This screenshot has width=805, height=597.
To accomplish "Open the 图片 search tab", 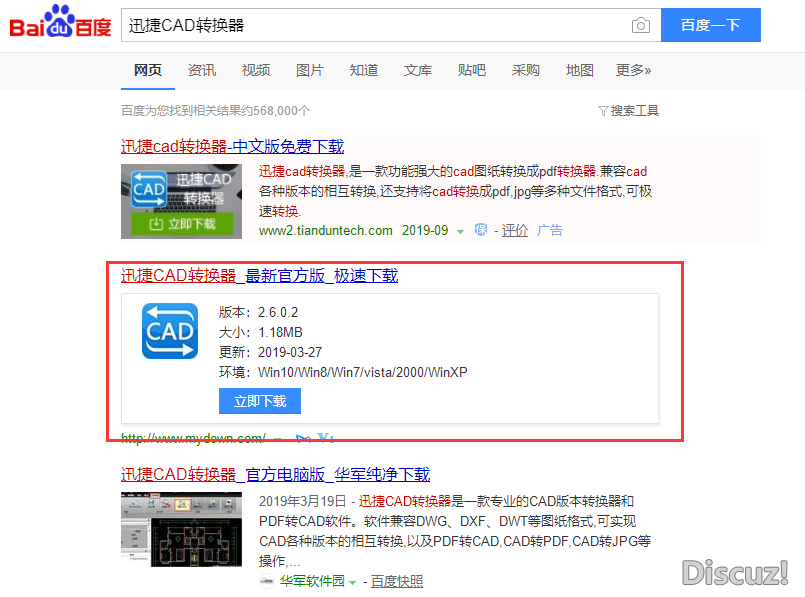I will tap(310, 70).
